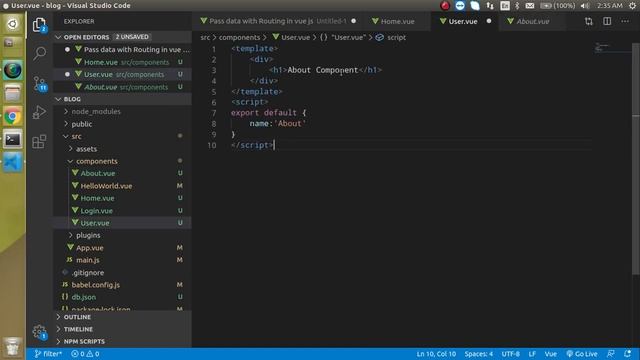Click the Open Changes icon in editor toolbar

tap(589, 21)
